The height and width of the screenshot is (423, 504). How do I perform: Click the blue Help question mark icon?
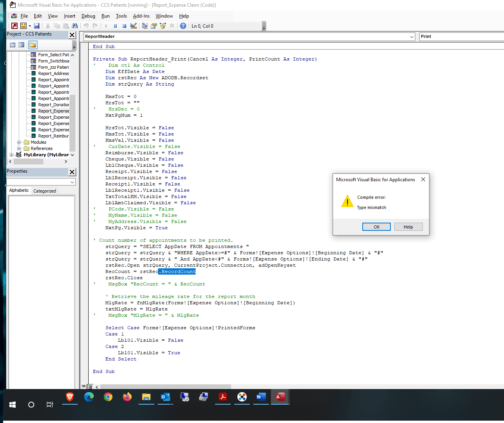[x=183, y=26]
